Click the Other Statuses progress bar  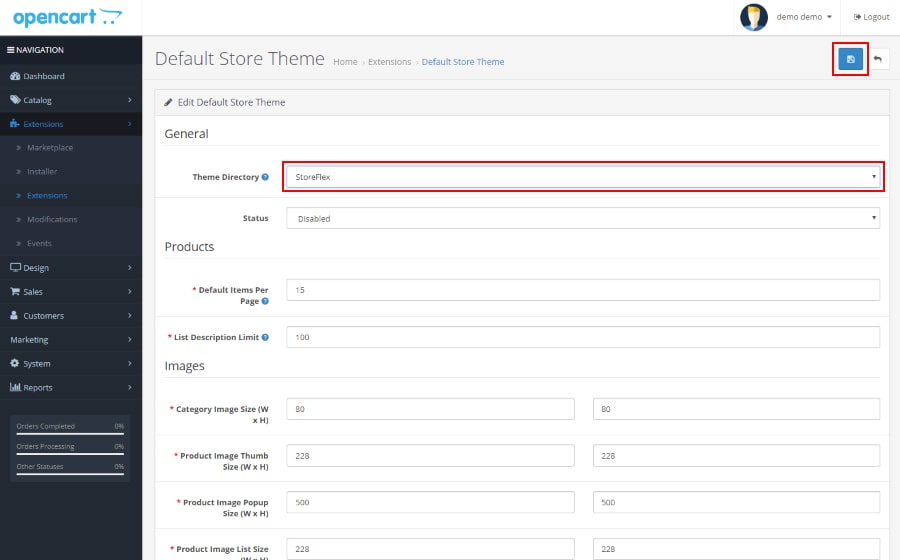70,474
